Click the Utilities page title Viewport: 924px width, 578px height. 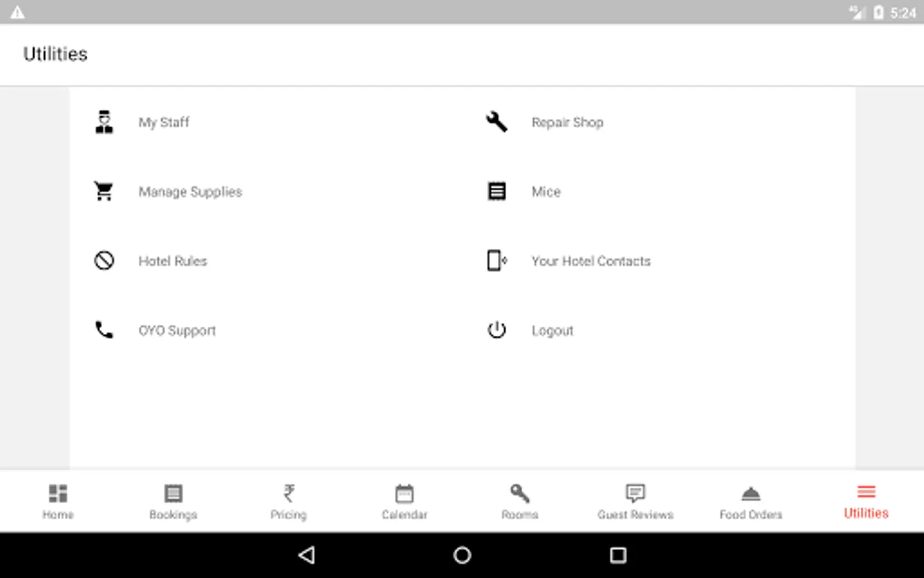pyautogui.click(x=55, y=54)
